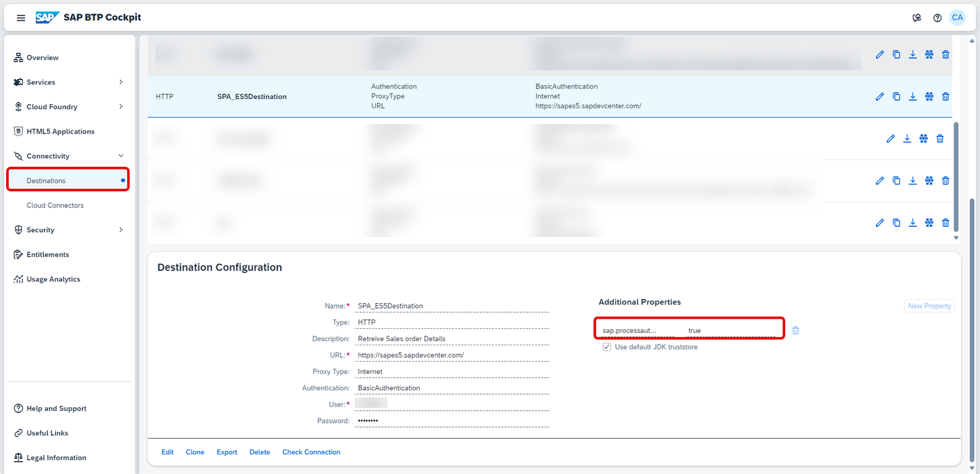The width and height of the screenshot is (980, 474).
Task: Click the destinations table scrollbar
Action: tap(955, 177)
